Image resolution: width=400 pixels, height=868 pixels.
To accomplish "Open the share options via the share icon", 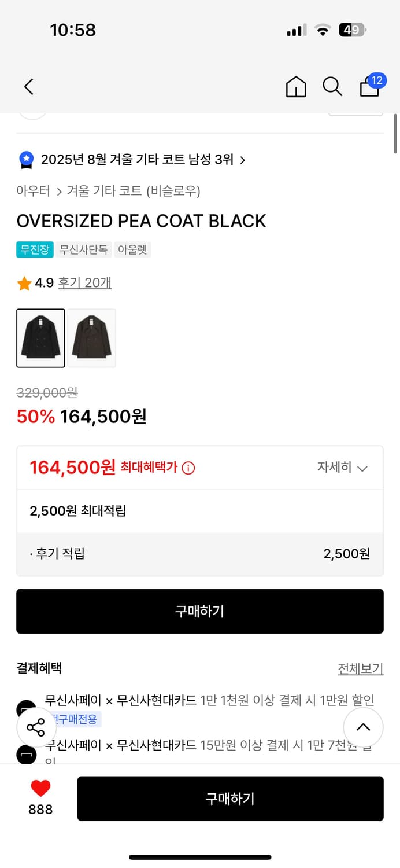I will (36, 727).
